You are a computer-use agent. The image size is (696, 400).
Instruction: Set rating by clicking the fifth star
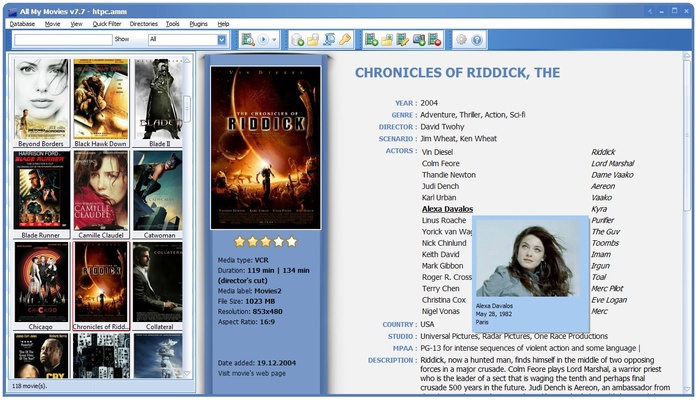292,242
